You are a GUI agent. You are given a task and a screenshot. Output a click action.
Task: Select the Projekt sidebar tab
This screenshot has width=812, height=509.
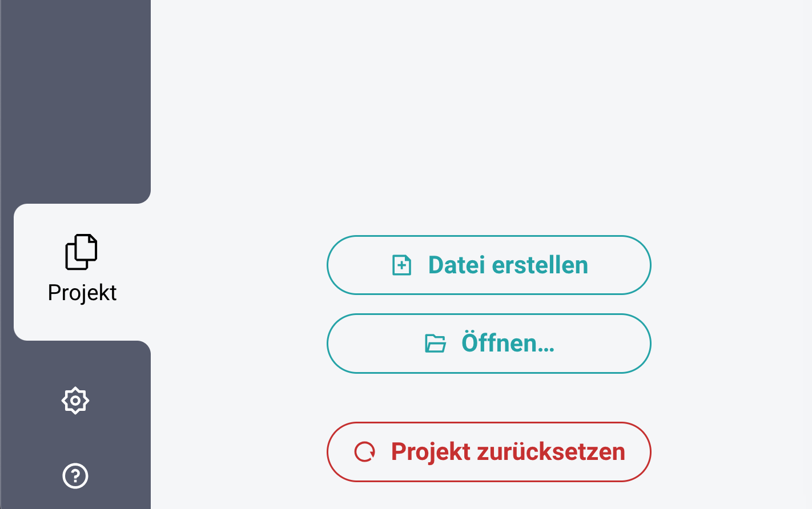click(x=82, y=272)
